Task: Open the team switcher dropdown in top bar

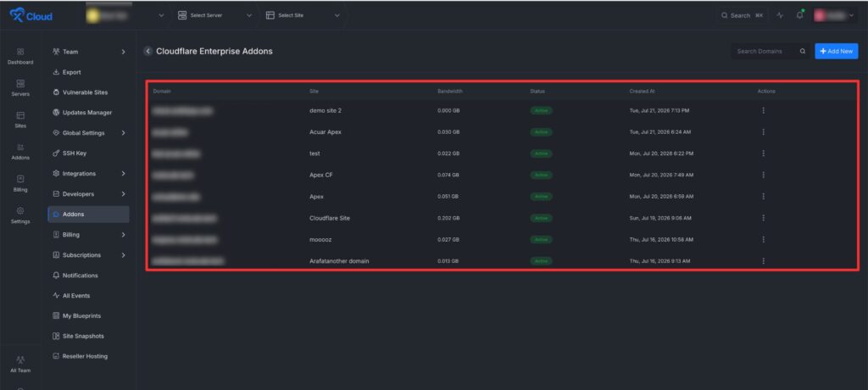Action: [x=125, y=15]
